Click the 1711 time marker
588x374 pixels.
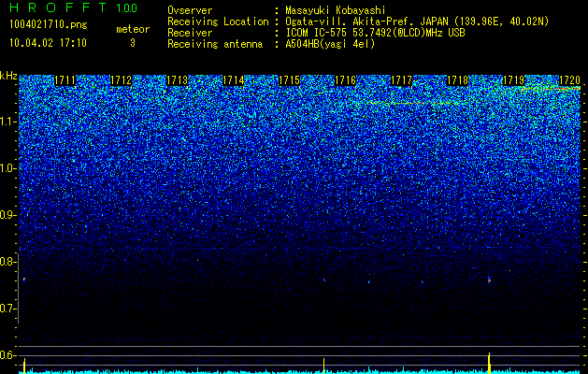(x=65, y=80)
